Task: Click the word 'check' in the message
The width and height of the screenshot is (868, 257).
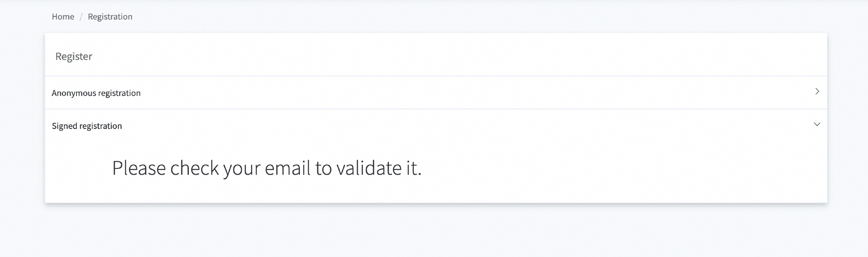Action: tap(194, 168)
